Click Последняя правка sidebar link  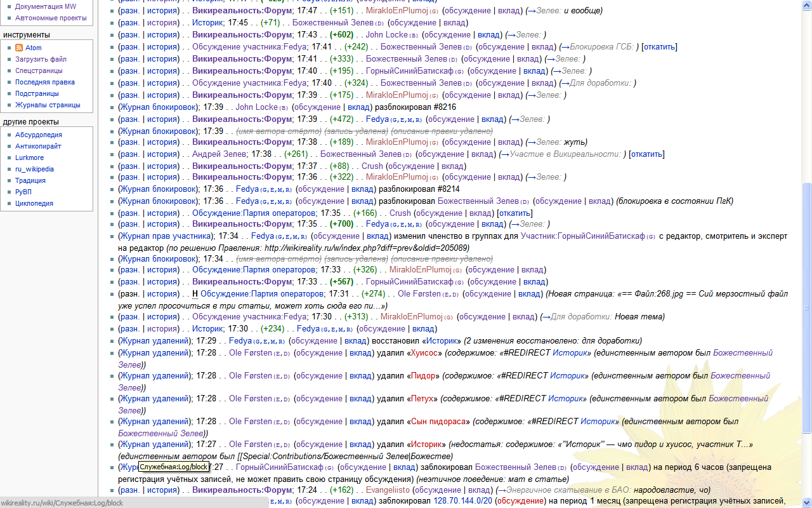tap(45, 82)
